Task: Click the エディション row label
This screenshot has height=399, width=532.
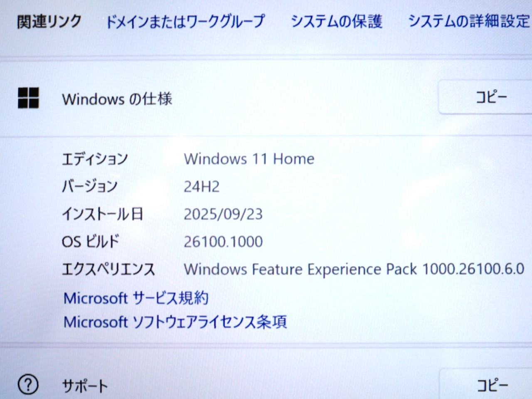Action: pos(95,159)
